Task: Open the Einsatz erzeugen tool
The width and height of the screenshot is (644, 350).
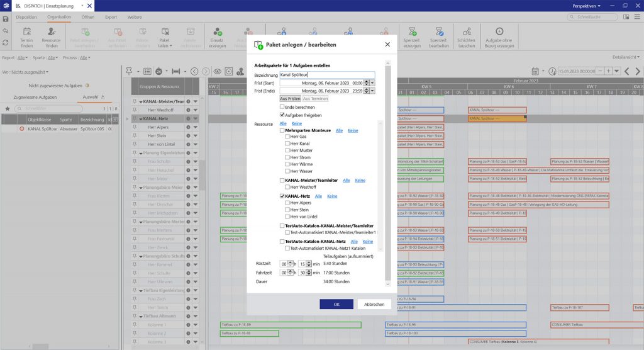Action: tap(217, 31)
